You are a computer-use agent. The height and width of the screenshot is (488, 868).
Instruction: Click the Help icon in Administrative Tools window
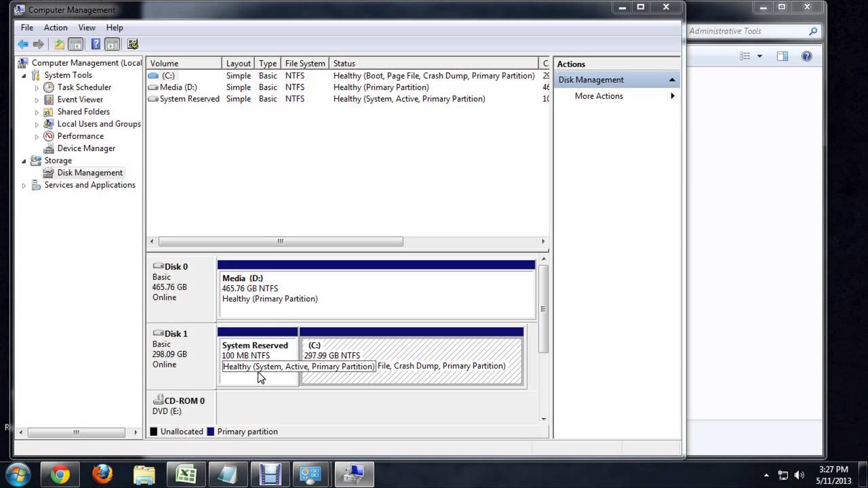coord(806,56)
